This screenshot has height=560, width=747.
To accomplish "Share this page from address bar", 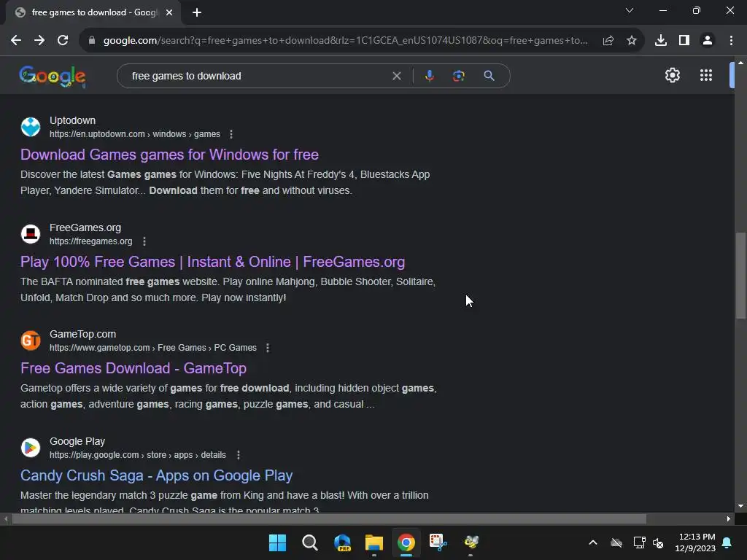I will pyautogui.click(x=608, y=41).
